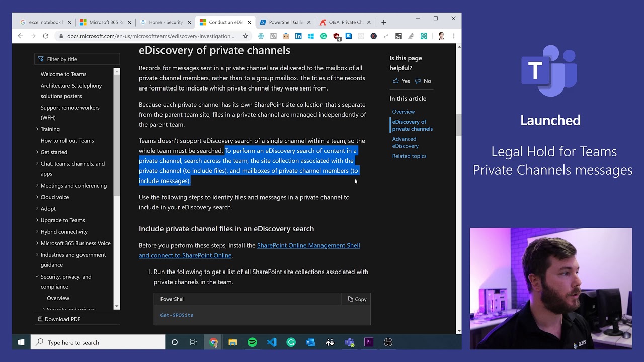
Task: Click sidebar scrollbar down arrow
Action: (117, 306)
